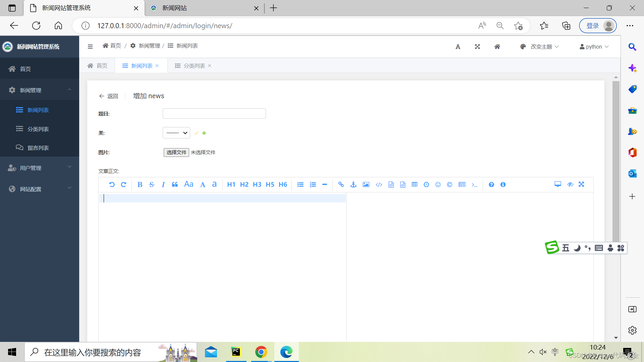Click inside the article text editing area
644x362 pixels.
(x=222, y=267)
